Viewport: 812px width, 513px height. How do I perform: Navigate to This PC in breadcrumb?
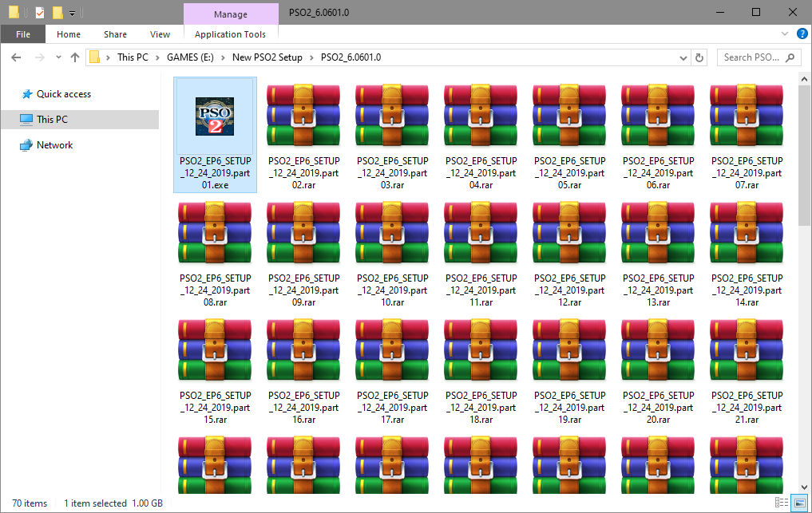[x=133, y=57]
